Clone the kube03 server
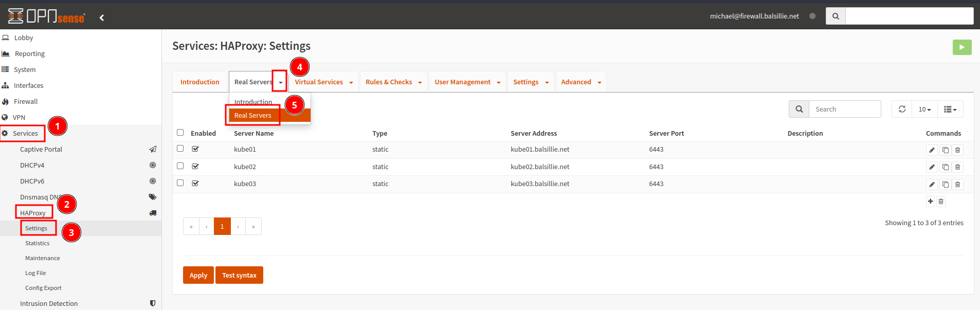 point(945,184)
